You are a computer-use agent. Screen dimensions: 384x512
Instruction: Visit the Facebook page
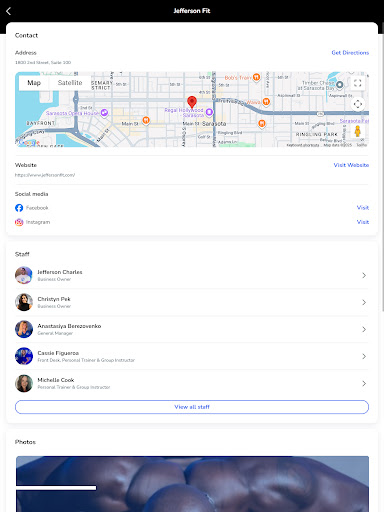363,208
